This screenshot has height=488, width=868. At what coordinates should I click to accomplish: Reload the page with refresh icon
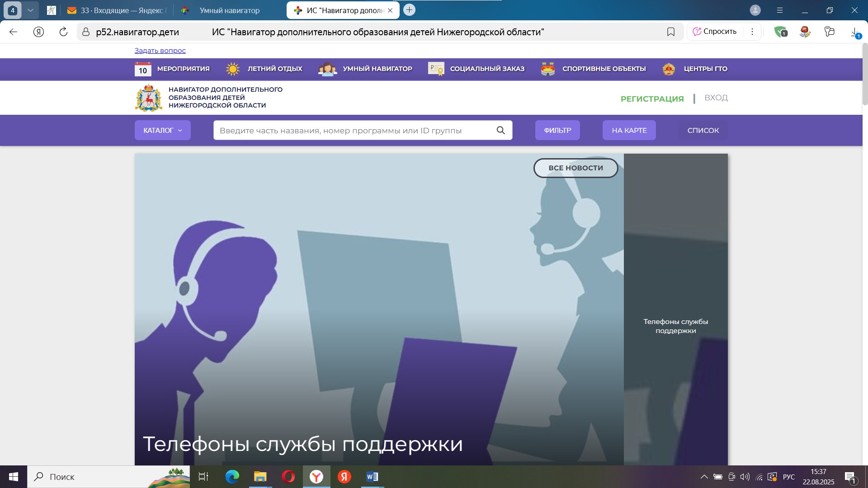click(63, 32)
